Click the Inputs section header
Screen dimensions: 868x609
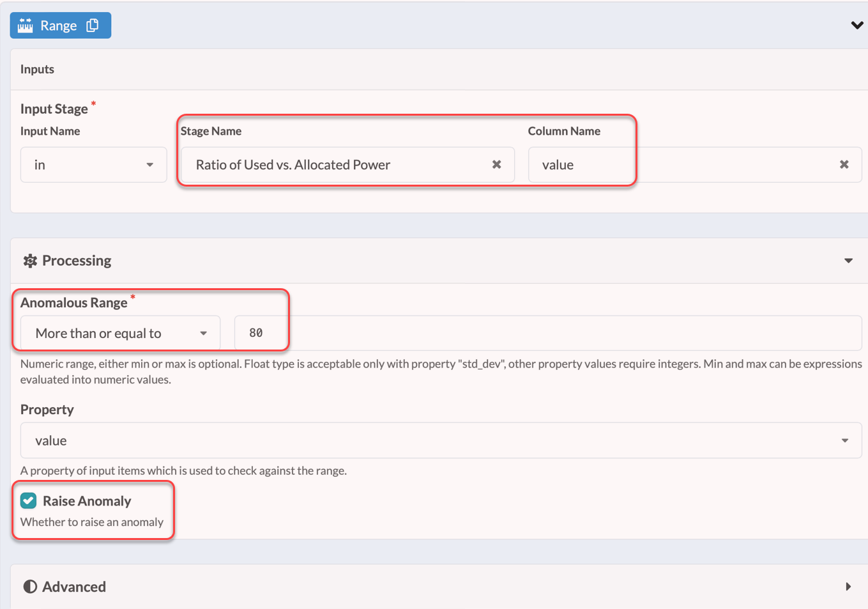tap(37, 69)
